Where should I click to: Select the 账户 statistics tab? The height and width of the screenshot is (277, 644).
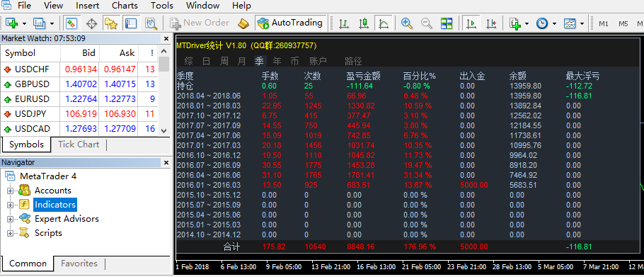(x=318, y=61)
